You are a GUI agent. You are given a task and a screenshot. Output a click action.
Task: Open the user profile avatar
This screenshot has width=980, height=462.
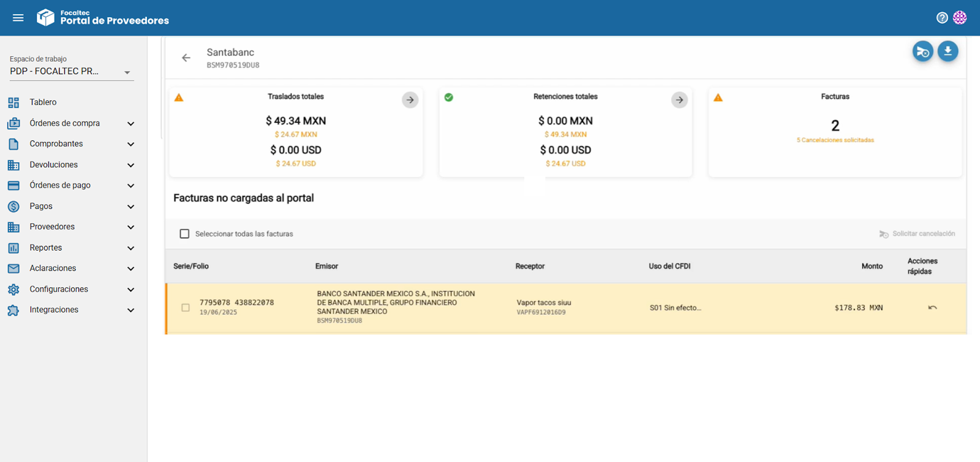pos(960,18)
